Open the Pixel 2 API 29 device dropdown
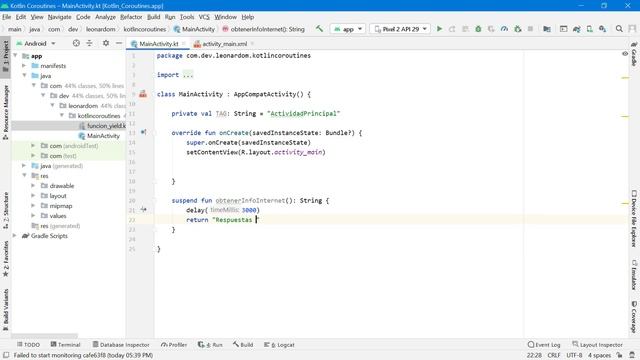This screenshot has height=360, width=640. (400, 29)
